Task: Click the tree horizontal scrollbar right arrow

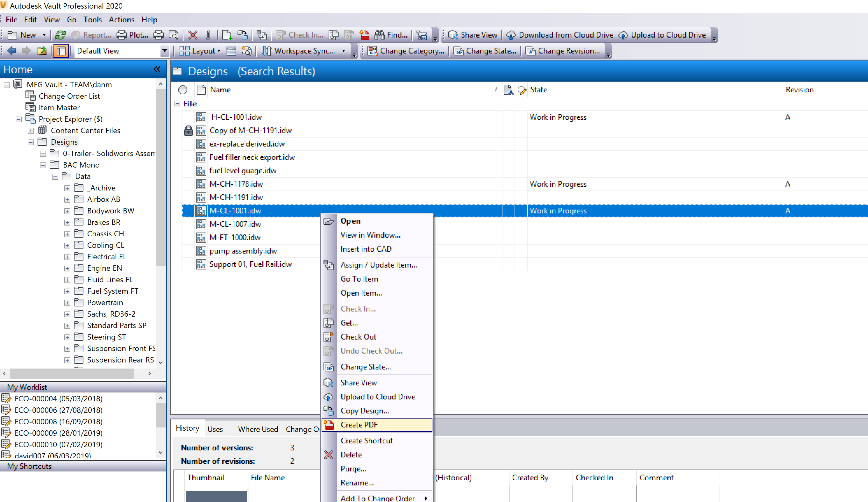Action: point(149,374)
